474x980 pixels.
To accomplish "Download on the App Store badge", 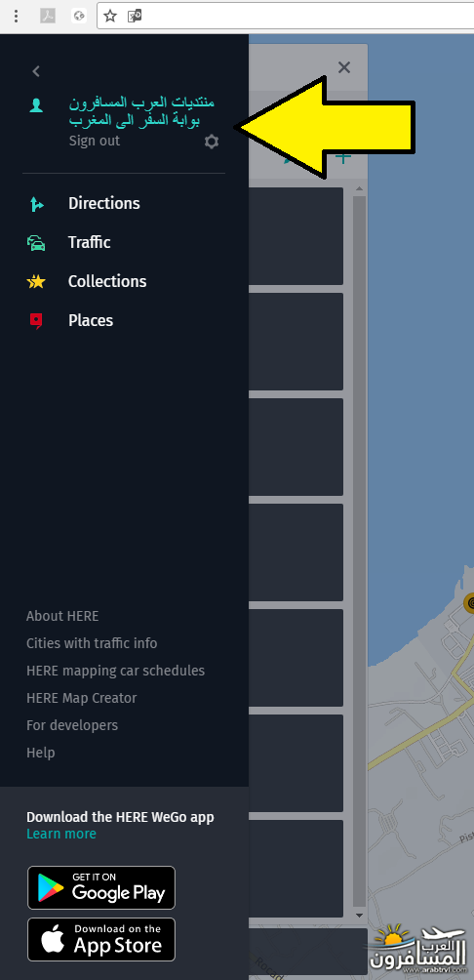I will pos(101,939).
